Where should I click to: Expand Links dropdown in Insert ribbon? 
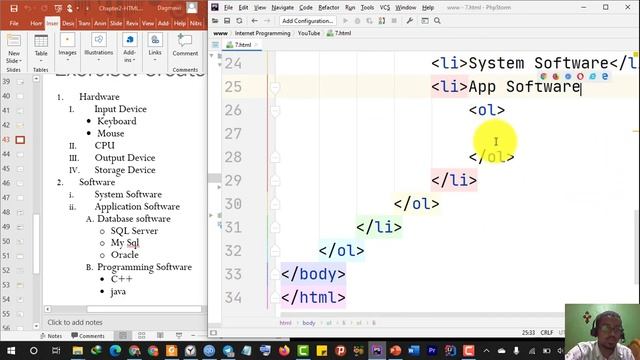pyautogui.click(x=155, y=60)
